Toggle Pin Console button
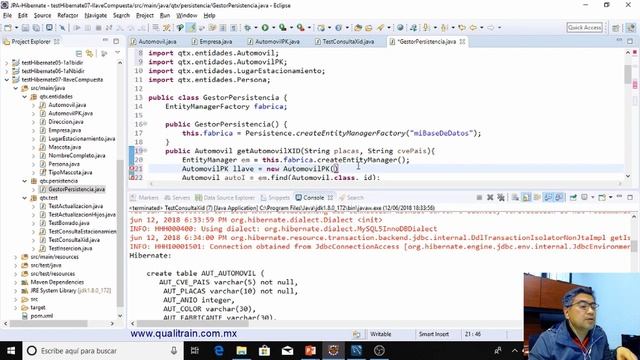Viewport: 640px width, 360px height. click(x=573, y=198)
